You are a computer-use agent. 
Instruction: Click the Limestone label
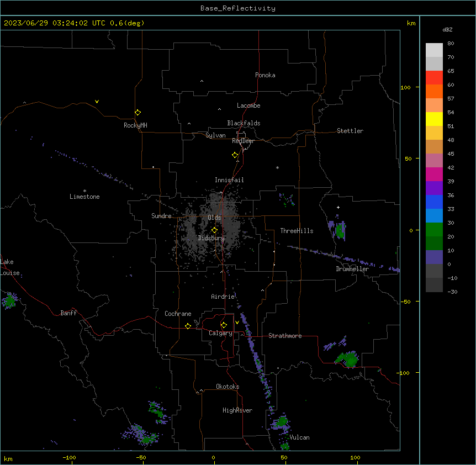[x=84, y=197]
